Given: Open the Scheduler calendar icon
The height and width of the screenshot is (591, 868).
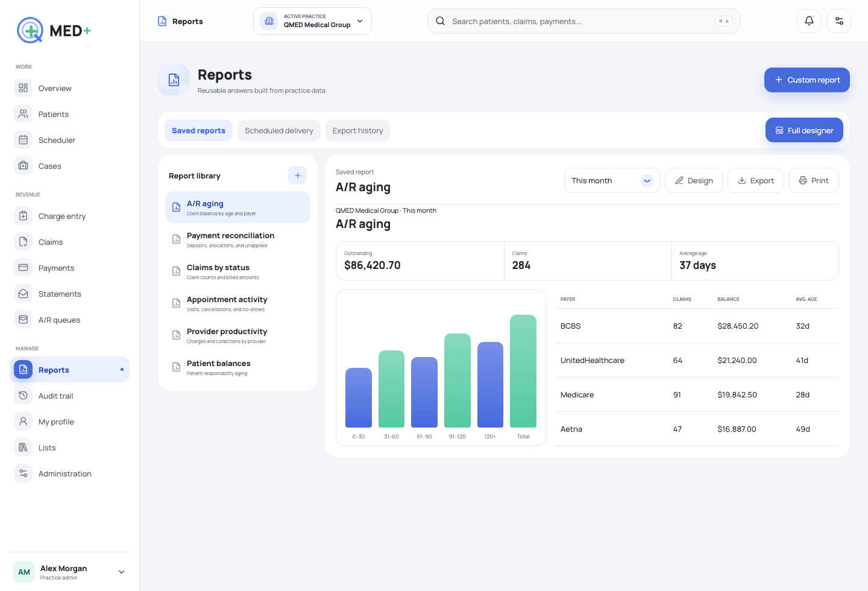Looking at the screenshot, I should [23, 140].
